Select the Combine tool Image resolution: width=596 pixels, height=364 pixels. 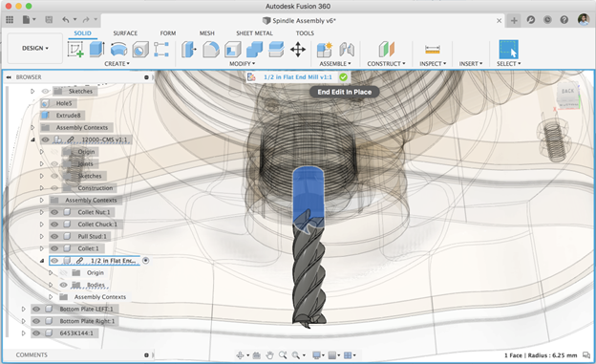254,50
